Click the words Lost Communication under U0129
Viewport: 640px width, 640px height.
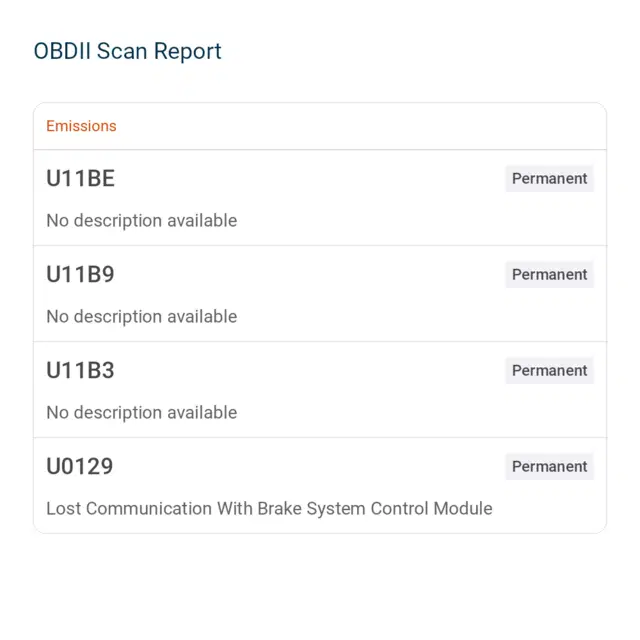(x=129, y=509)
